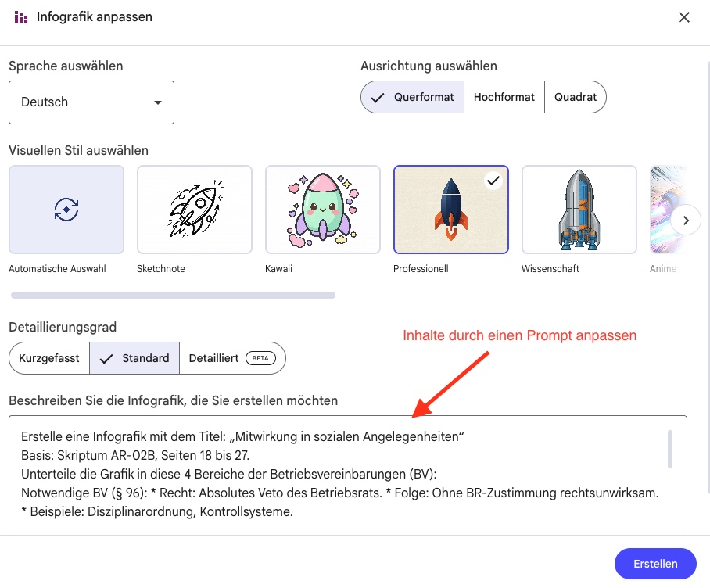
Task: Choose the Kawaii rocket visual style
Action: click(323, 210)
